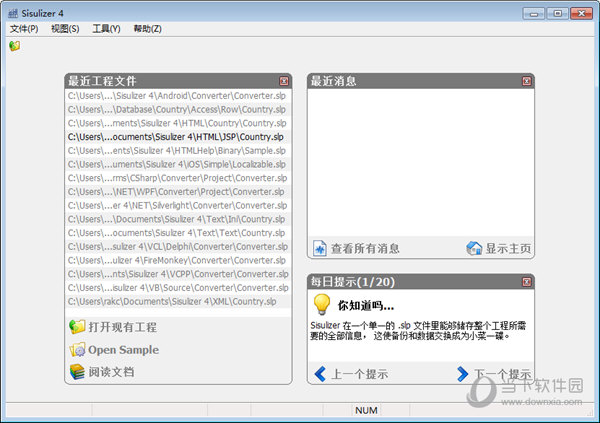Open recent Silverlight\Converter\Converter.slp project
The image size is (600, 423).
(178, 206)
